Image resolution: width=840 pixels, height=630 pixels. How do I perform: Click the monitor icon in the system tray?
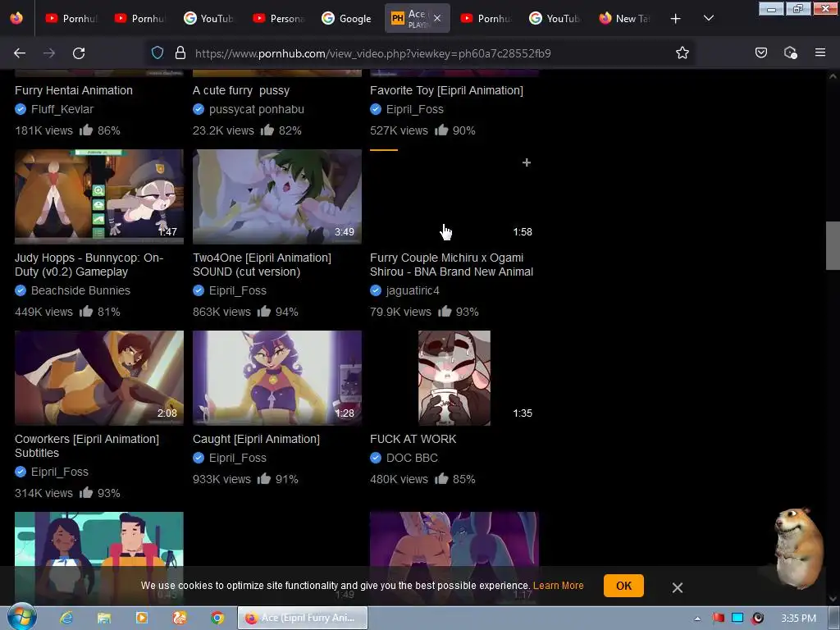pyautogui.click(x=737, y=618)
